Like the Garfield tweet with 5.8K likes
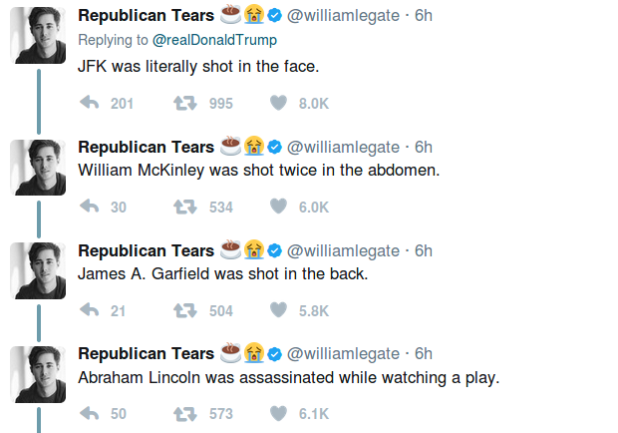This screenshot has width=618, height=433. [x=278, y=310]
